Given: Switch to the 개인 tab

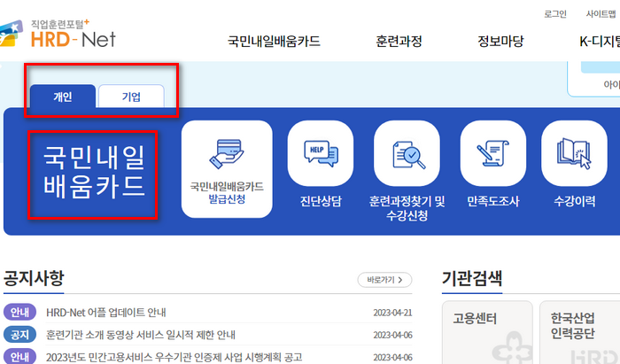Looking at the screenshot, I should coord(63,97).
